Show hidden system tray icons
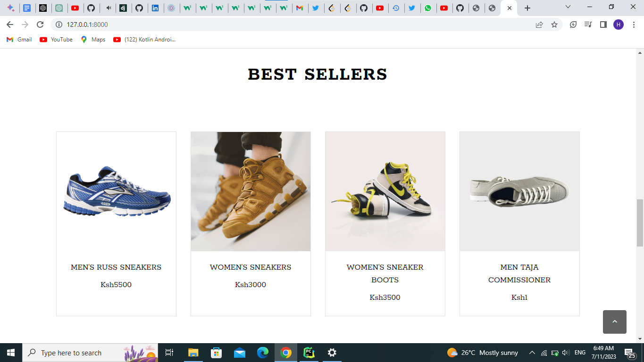 (532, 353)
